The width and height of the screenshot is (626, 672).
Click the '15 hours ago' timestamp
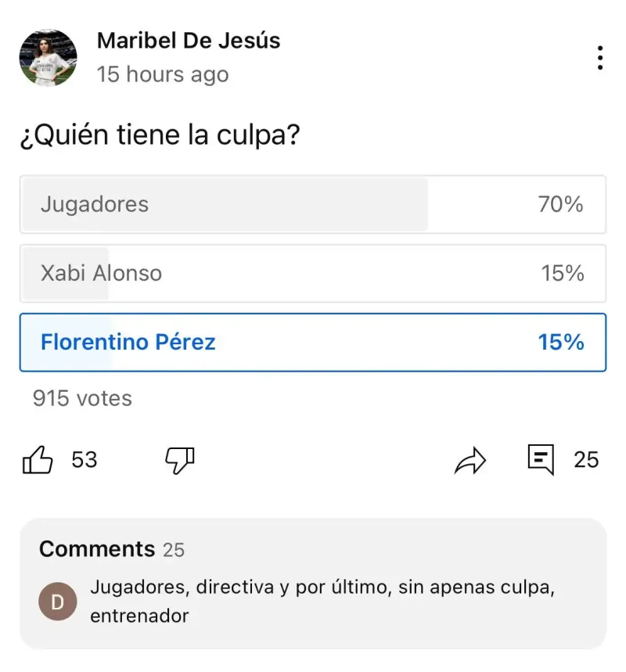click(163, 75)
